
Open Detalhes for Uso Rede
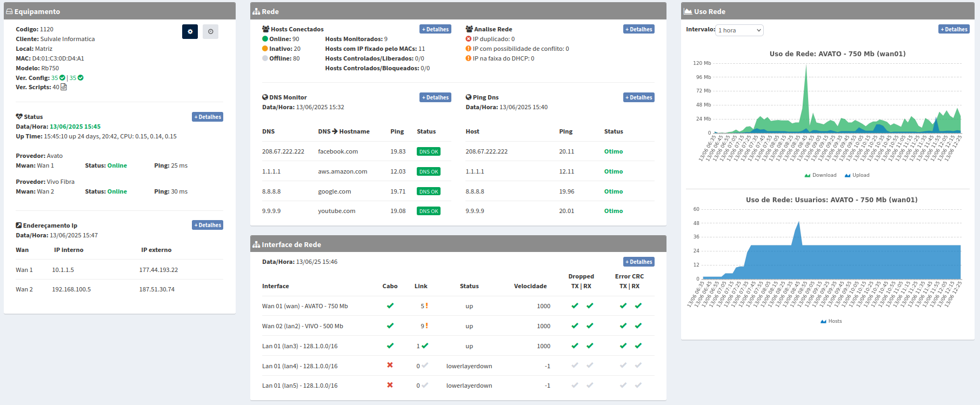(x=954, y=29)
